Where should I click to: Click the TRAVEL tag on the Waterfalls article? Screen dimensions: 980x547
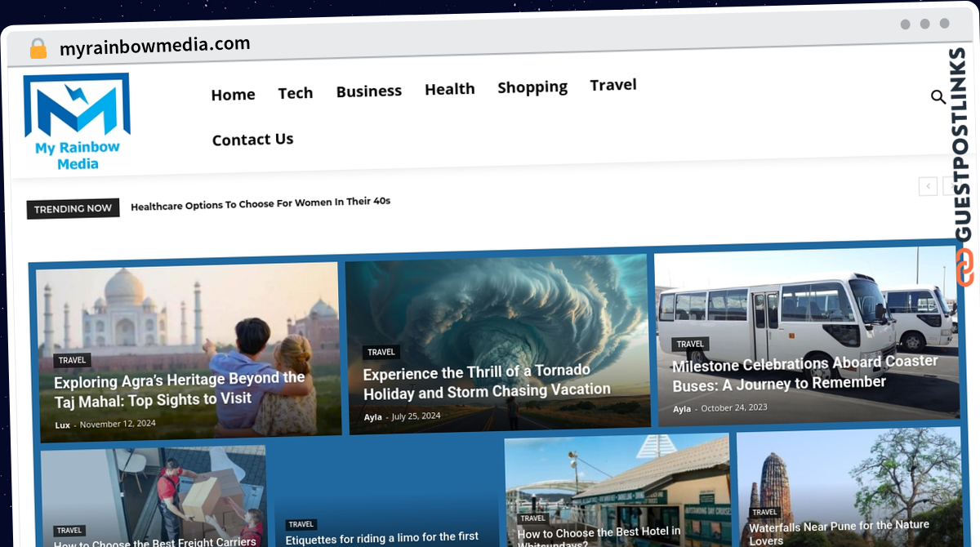765,513
